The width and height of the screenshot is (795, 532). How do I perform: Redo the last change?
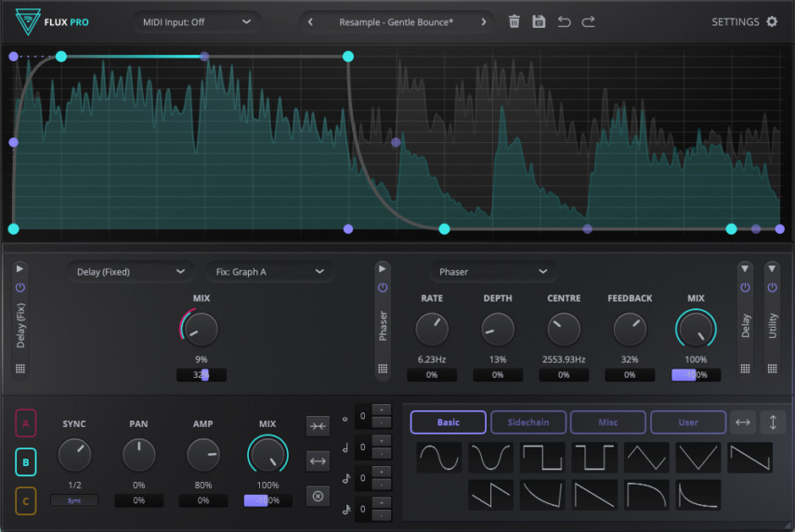click(588, 21)
